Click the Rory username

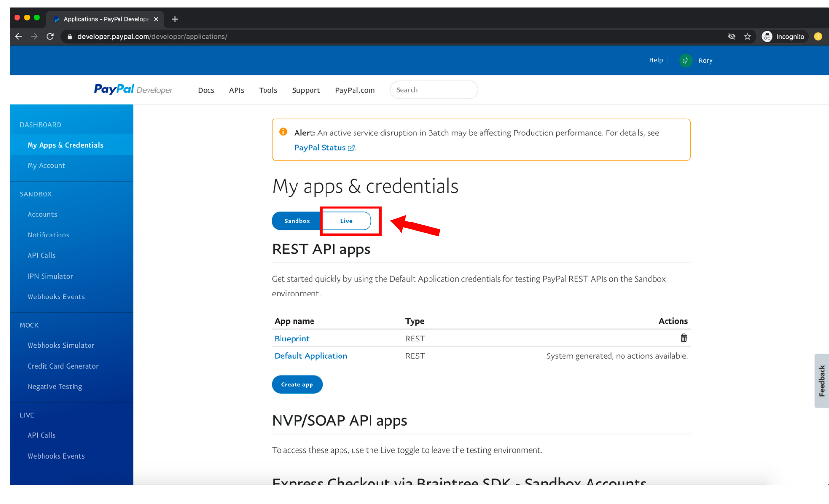[x=705, y=60]
